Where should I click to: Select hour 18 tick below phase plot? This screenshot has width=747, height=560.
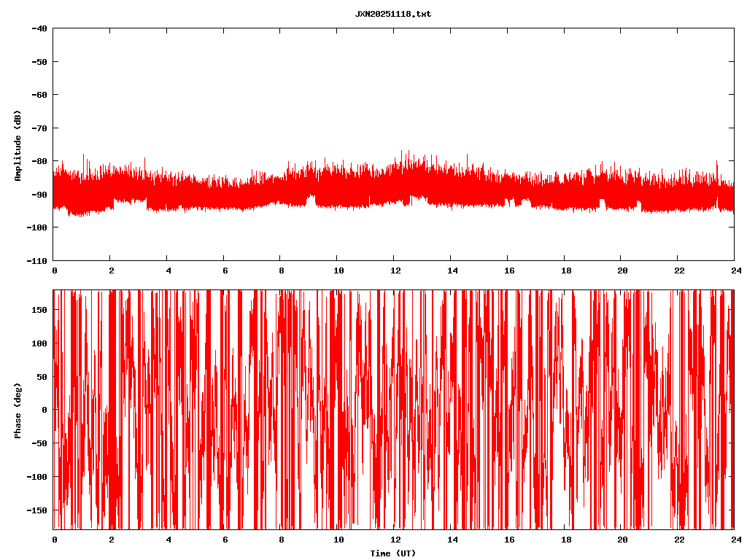pyautogui.click(x=565, y=540)
